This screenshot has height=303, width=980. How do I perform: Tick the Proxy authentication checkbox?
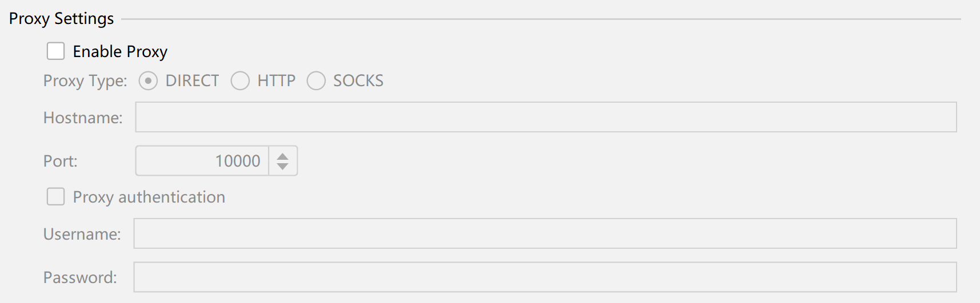pos(55,197)
